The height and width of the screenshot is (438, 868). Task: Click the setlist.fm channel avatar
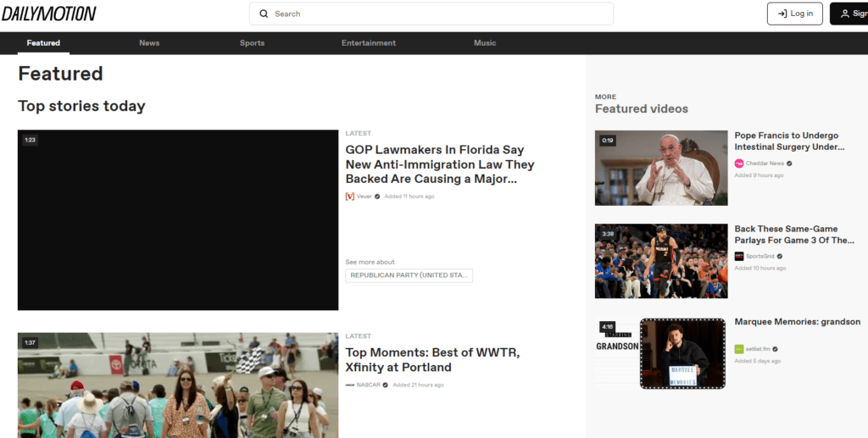pyautogui.click(x=739, y=349)
